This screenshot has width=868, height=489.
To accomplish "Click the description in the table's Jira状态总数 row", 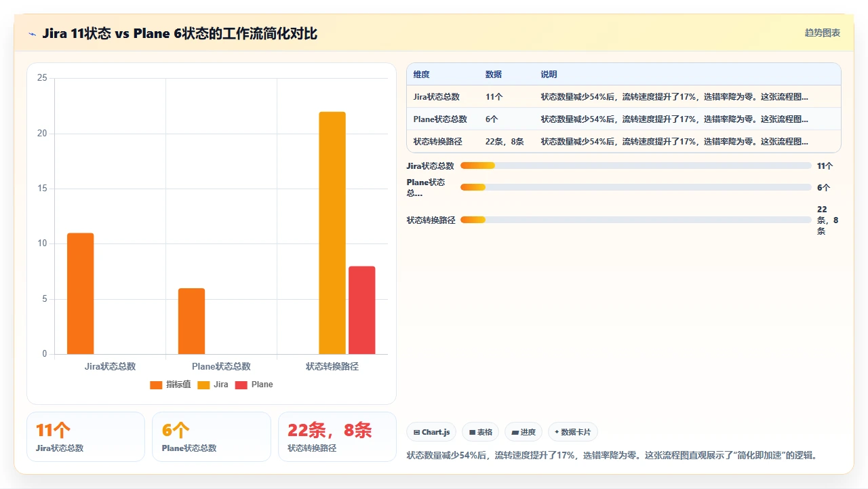I will (675, 97).
